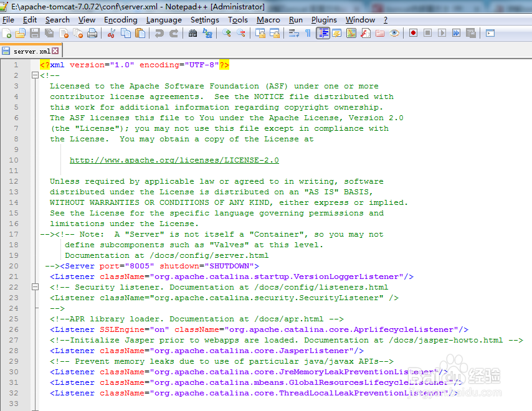Open the Document Map icon

tap(351, 33)
